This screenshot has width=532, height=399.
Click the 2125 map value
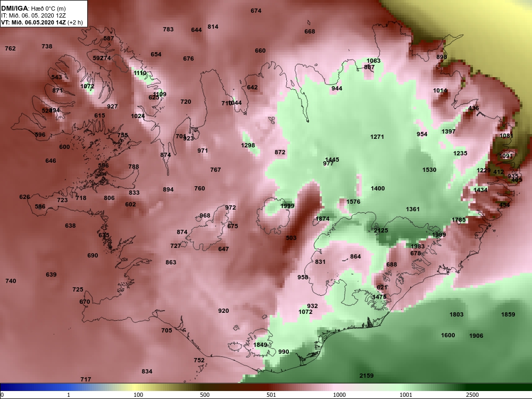(x=381, y=230)
